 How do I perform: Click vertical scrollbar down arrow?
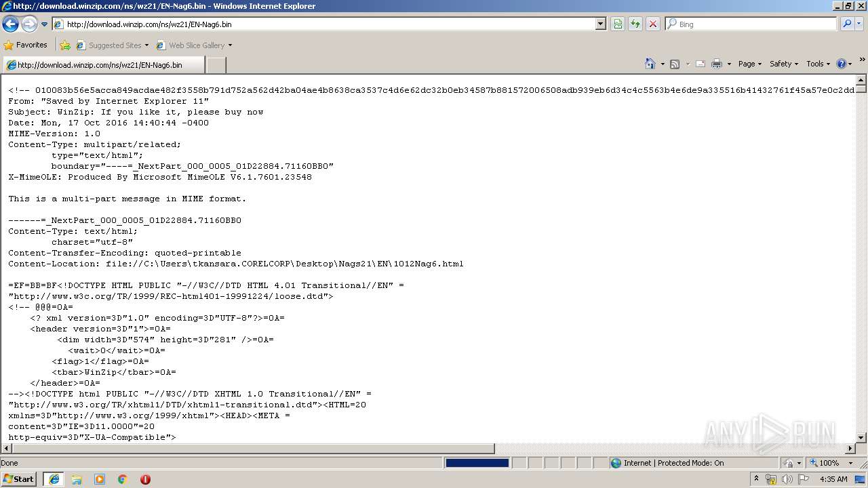point(861,438)
